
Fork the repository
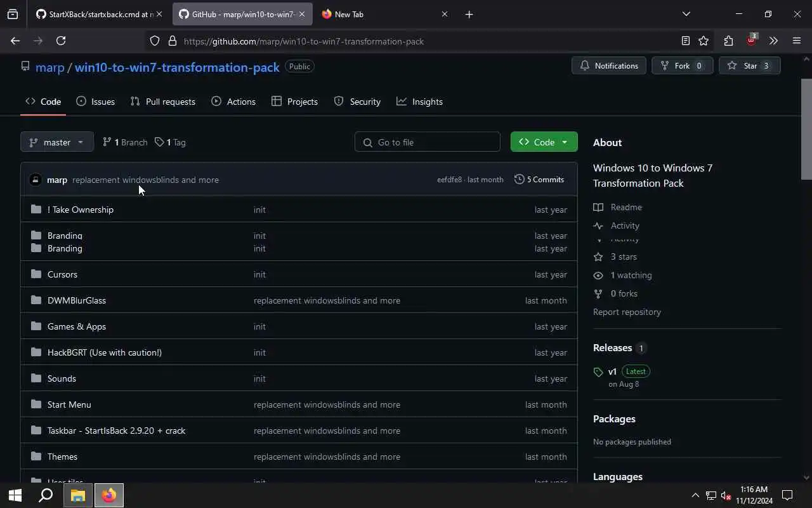682,65
